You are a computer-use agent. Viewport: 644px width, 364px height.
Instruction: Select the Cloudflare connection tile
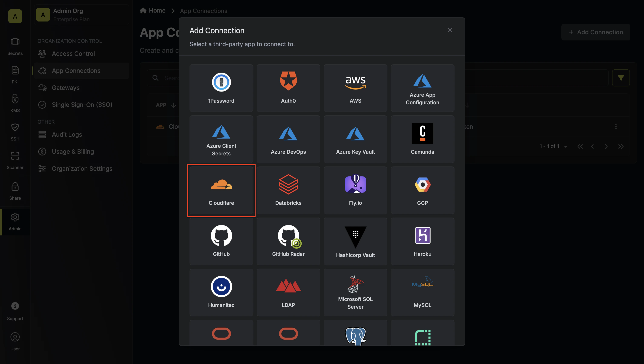(221, 190)
